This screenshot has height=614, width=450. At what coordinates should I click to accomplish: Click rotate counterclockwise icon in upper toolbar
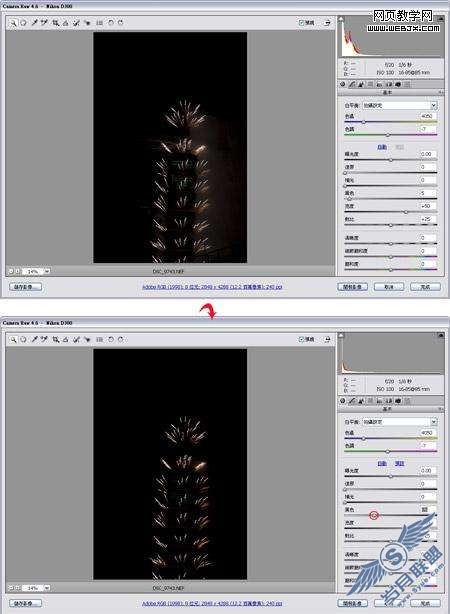point(111,23)
